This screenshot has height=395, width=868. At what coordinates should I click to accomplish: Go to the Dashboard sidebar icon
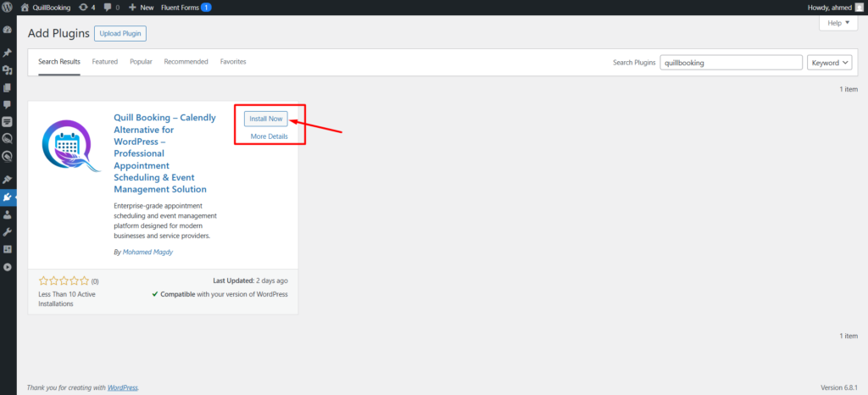tap(7, 30)
